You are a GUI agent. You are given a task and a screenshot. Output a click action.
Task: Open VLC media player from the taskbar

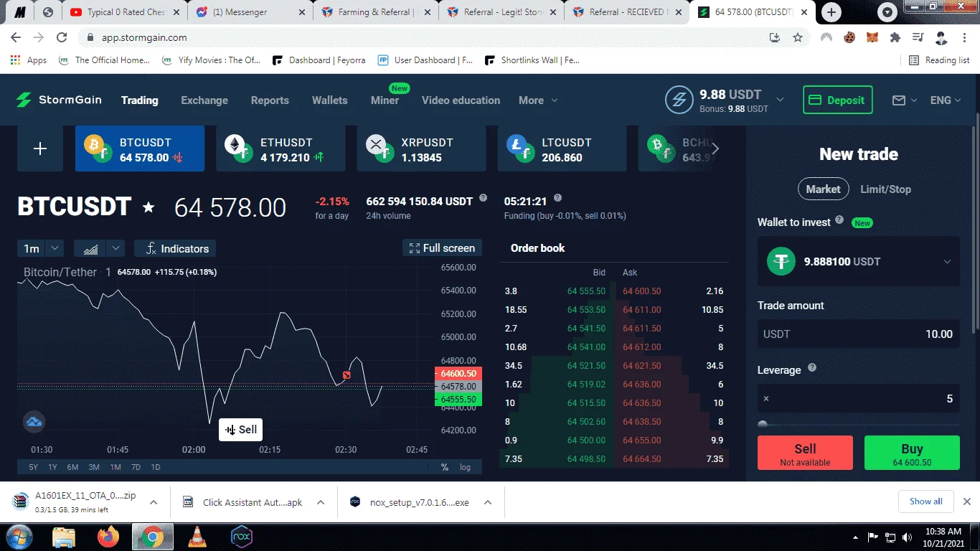pos(197,537)
